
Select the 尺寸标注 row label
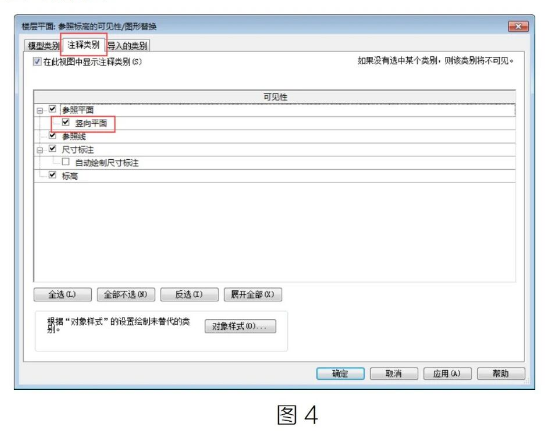coord(78,150)
